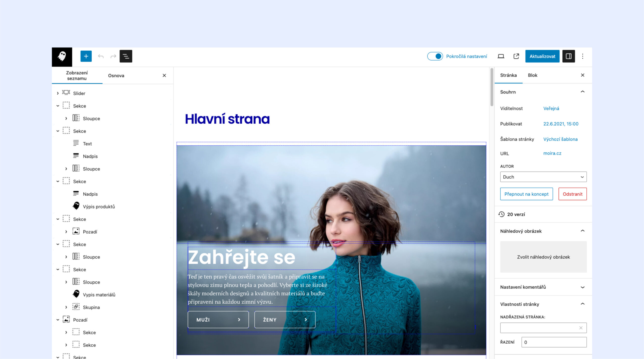The width and height of the screenshot is (644, 359).
Task: Expand the Slider item in list view
Action: (x=58, y=93)
